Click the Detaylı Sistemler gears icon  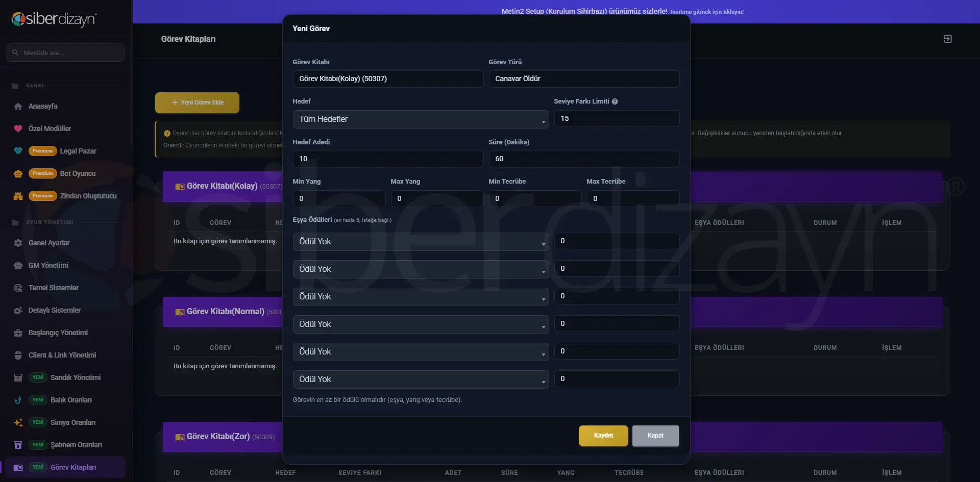click(x=18, y=310)
